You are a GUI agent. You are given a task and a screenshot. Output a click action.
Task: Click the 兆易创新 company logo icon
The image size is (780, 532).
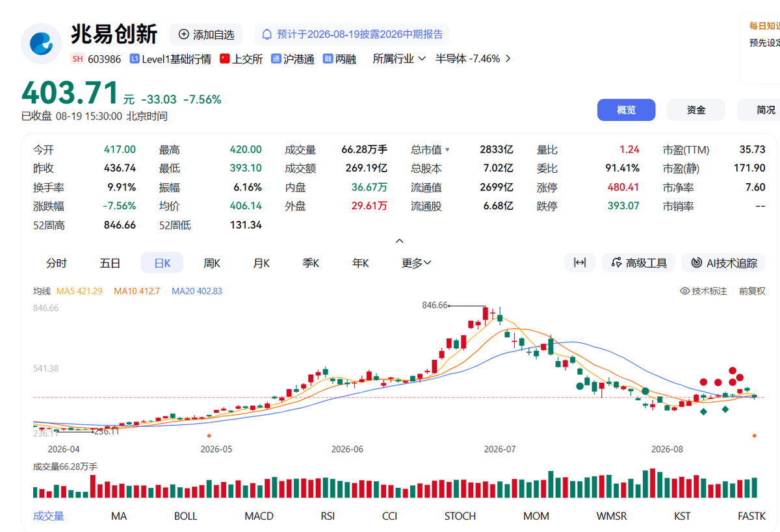click(42, 43)
